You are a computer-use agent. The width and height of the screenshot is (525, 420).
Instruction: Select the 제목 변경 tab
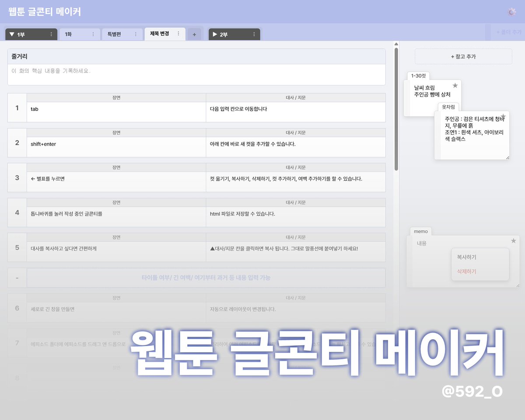(165, 34)
